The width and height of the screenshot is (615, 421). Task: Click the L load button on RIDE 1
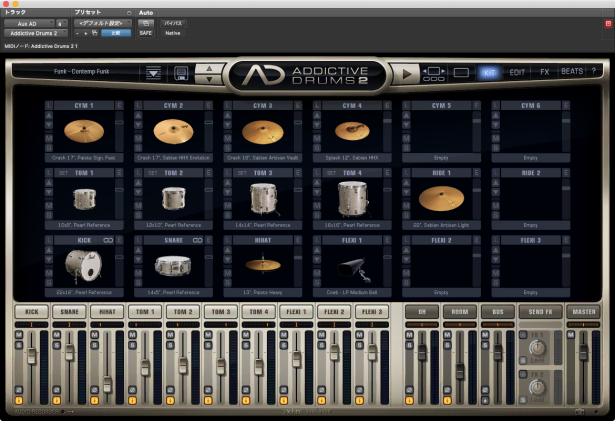[x=406, y=173]
